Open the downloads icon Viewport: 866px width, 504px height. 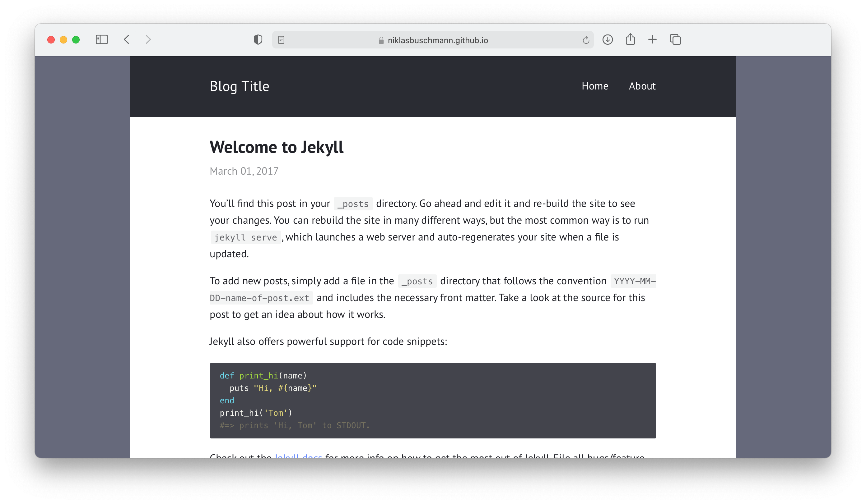click(x=608, y=39)
